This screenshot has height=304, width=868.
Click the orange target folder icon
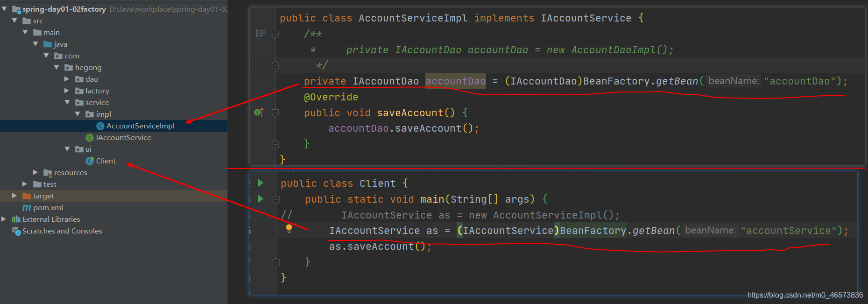pyautogui.click(x=27, y=196)
